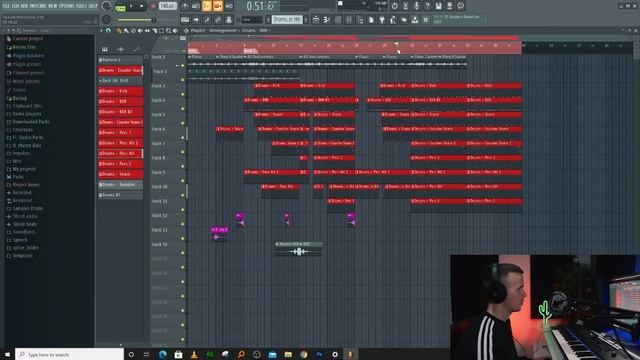This screenshot has width=640, height=360.
Task: Click the help question mark icon
Action: tap(427, 6)
